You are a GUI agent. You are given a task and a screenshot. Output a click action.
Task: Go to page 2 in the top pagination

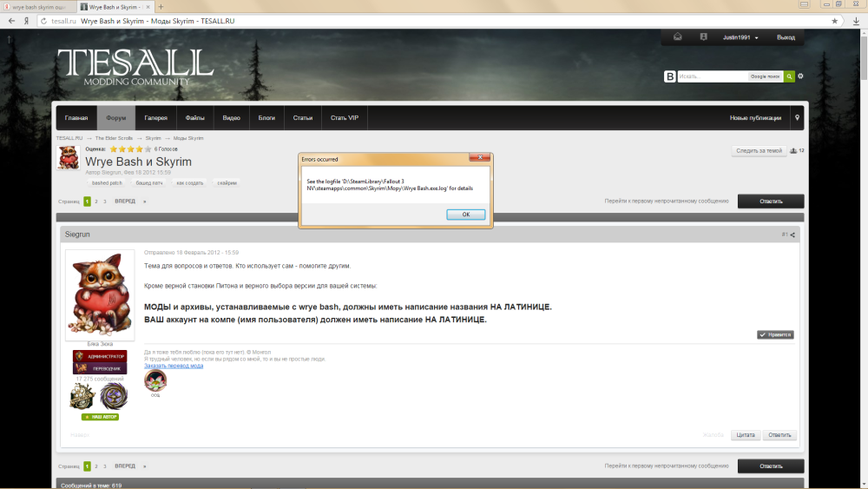tap(96, 202)
